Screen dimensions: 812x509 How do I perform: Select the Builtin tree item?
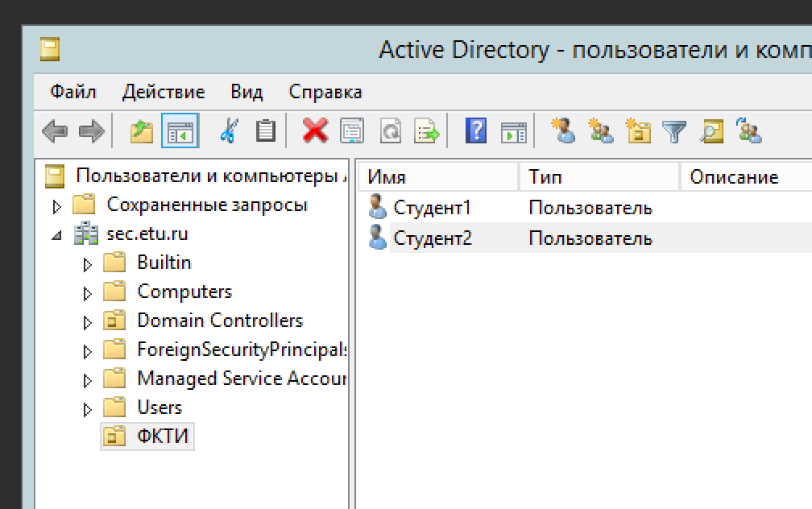tap(164, 263)
